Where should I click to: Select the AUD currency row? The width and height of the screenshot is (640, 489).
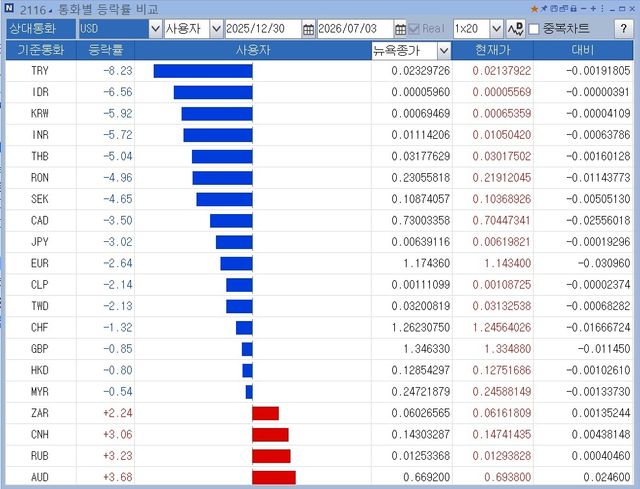[x=319, y=477]
